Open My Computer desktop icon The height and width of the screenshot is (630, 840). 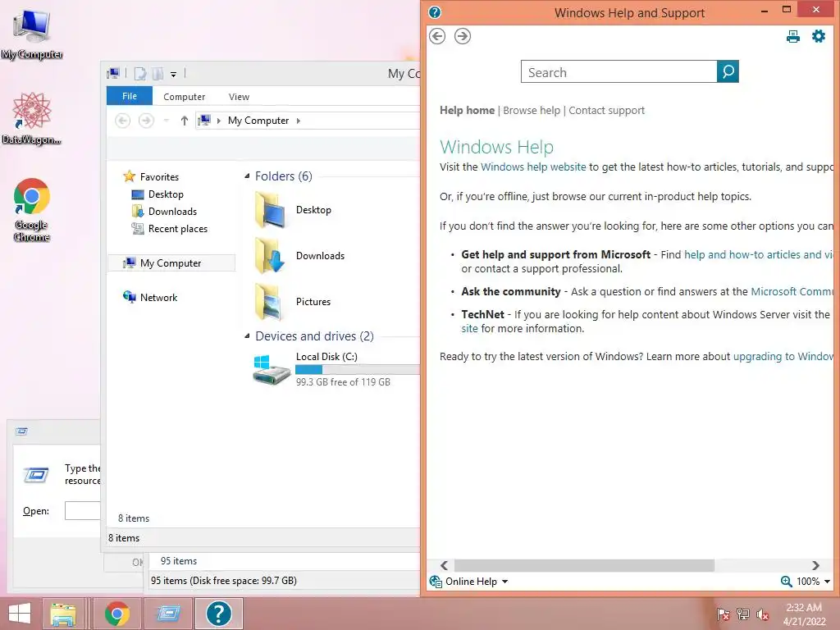(x=32, y=33)
